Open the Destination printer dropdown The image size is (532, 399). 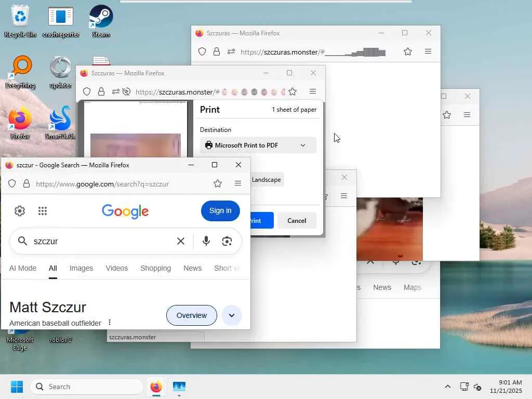click(258, 145)
